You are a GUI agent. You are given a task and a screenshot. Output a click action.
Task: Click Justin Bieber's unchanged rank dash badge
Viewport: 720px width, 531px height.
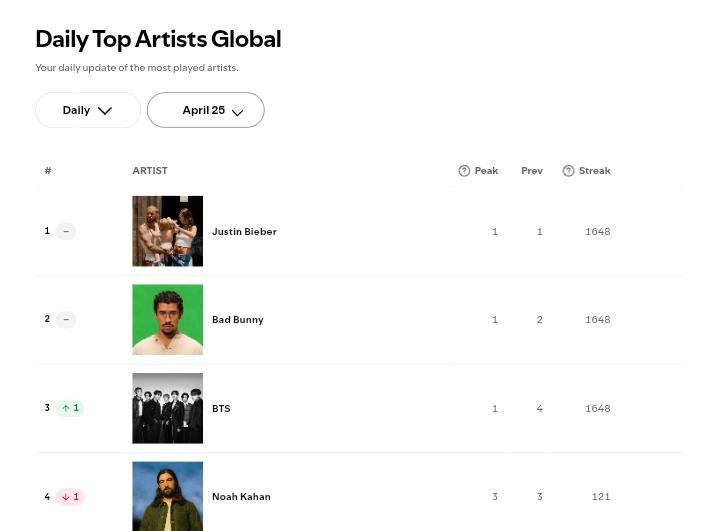(66, 231)
